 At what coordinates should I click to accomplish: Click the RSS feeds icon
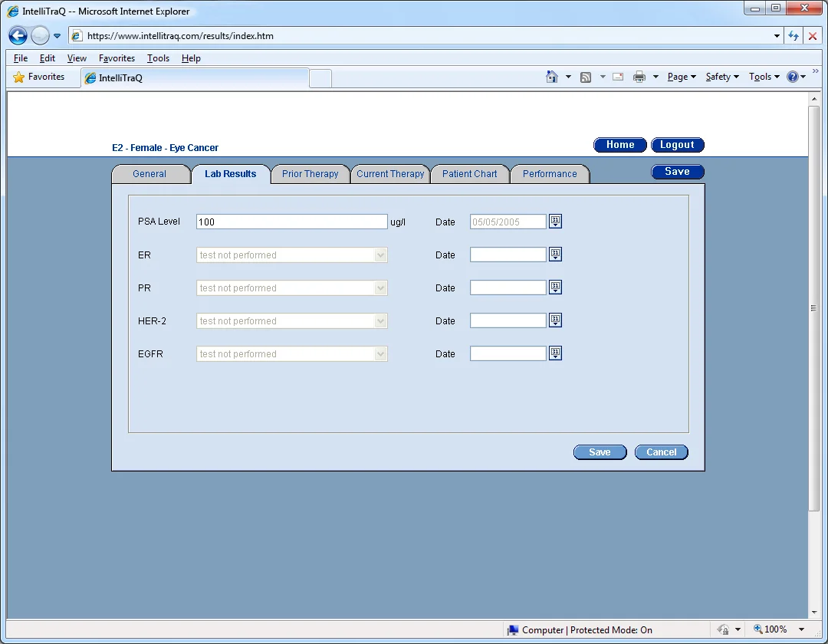(x=586, y=77)
